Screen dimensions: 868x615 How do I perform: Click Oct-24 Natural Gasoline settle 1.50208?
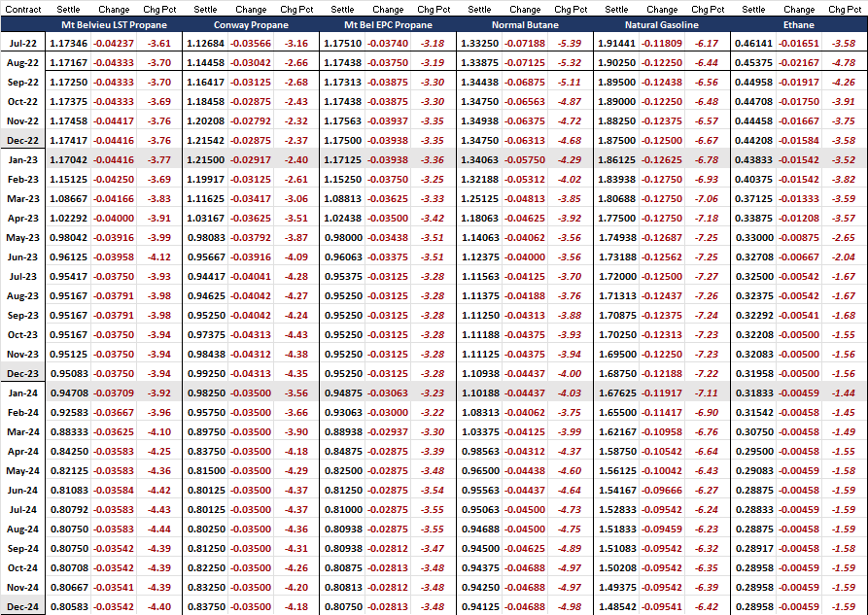point(616,568)
